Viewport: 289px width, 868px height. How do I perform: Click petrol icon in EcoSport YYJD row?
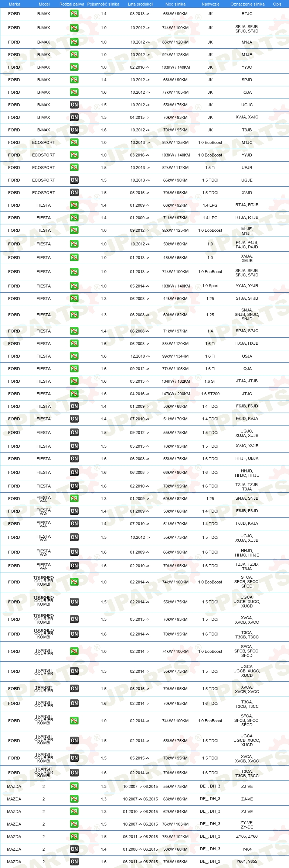[x=74, y=155]
